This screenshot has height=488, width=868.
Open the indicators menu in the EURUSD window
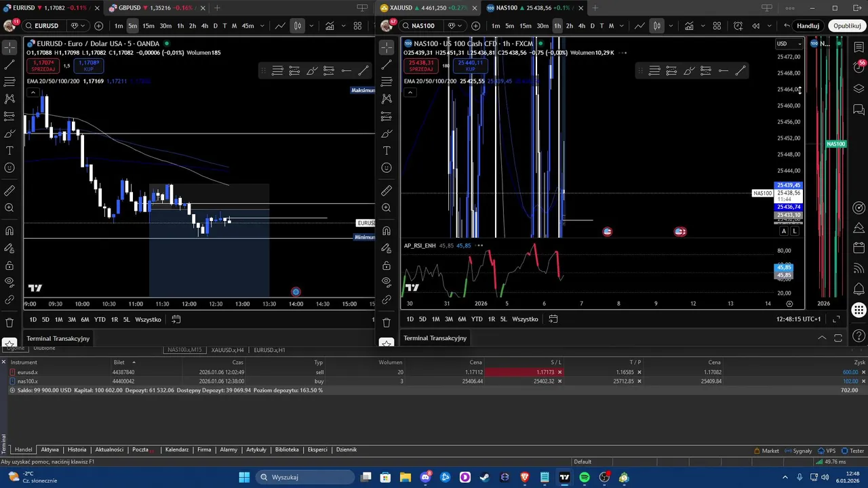point(330,26)
